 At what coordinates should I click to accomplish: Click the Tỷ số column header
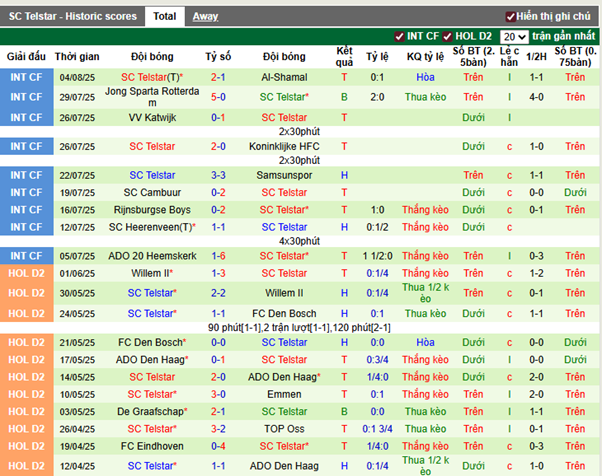pyautogui.click(x=218, y=56)
